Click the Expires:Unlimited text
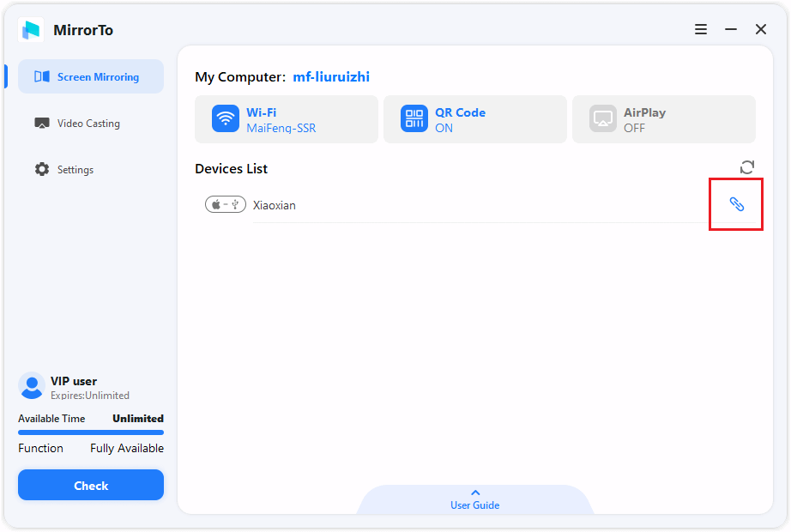The height and width of the screenshot is (532, 791). click(x=90, y=396)
